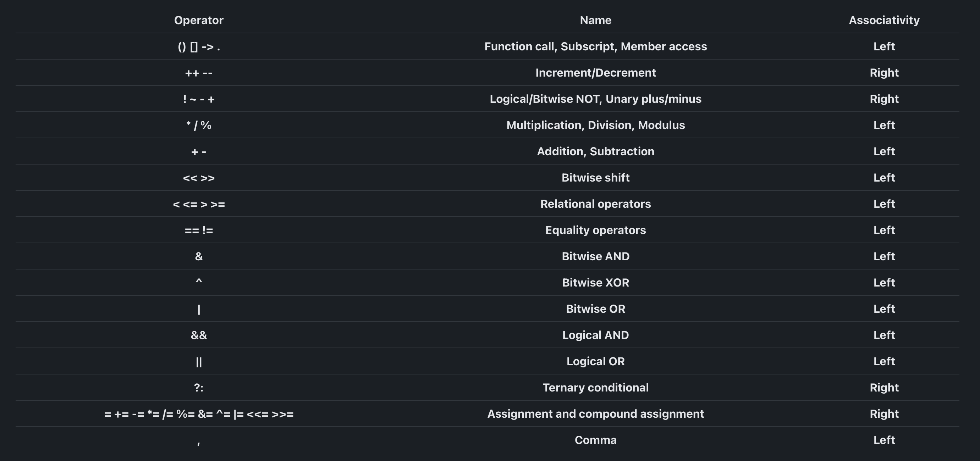Click the Operator column header
The image size is (980, 461).
click(199, 20)
